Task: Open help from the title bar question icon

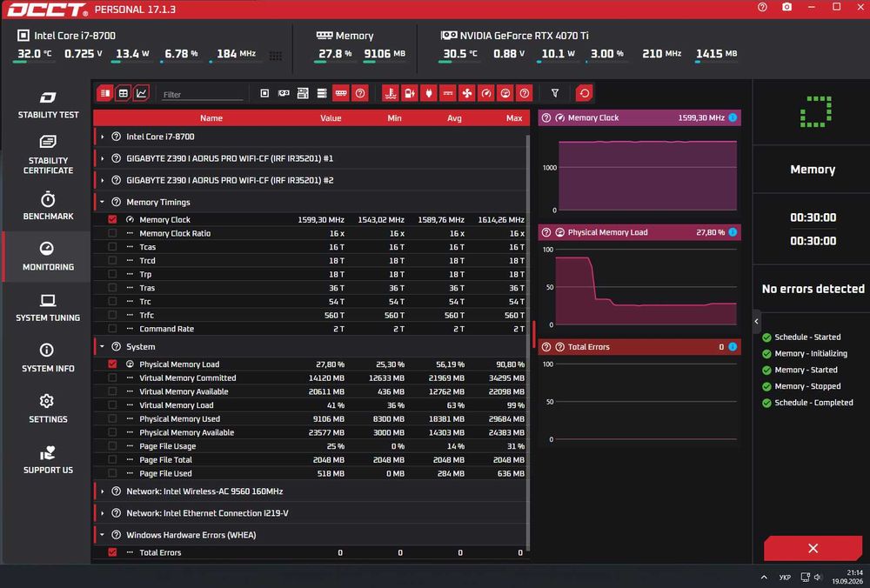Action: tap(762, 7)
